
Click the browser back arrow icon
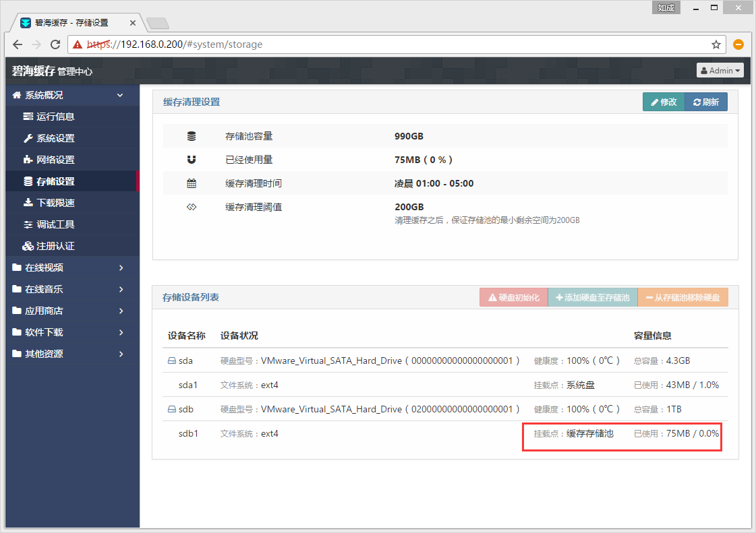click(x=18, y=44)
